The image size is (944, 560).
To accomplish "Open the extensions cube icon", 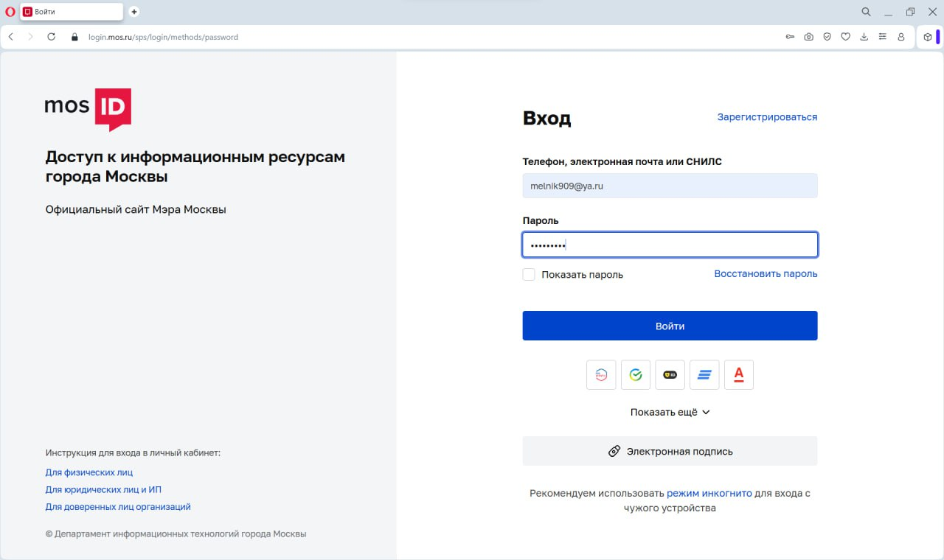I will point(929,36).
